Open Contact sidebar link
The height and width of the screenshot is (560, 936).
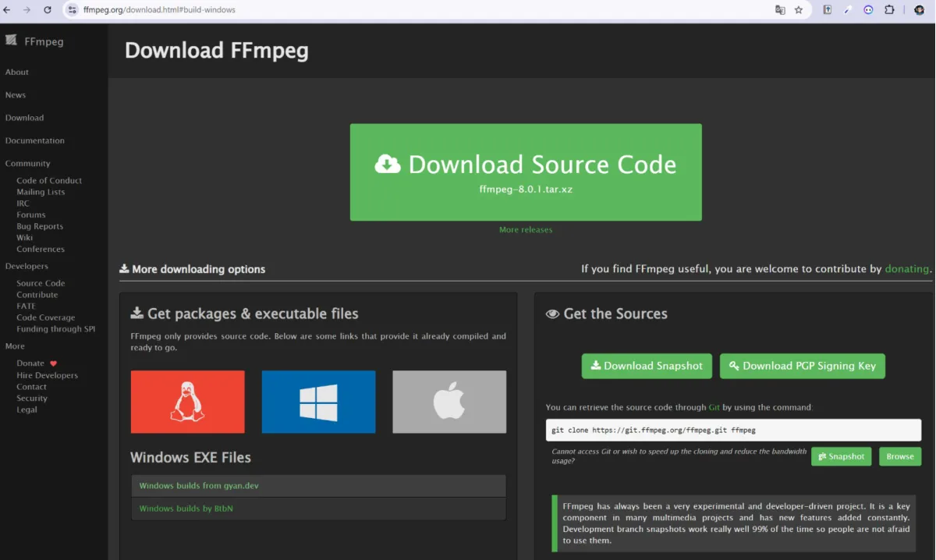click(32, 387)
